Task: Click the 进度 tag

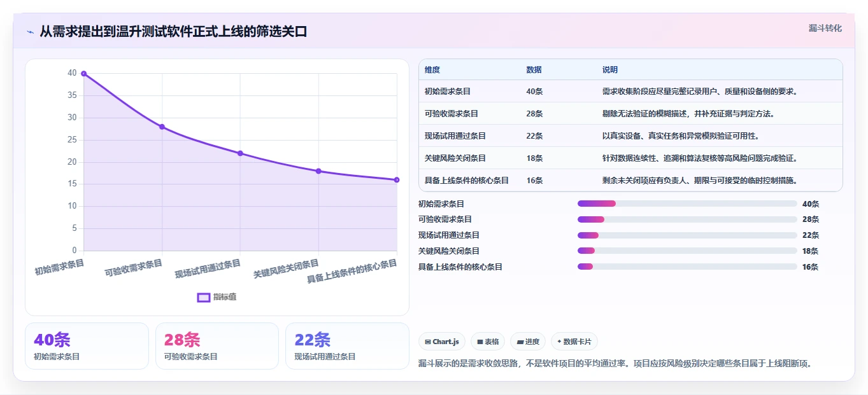Action: coord(528,342)
